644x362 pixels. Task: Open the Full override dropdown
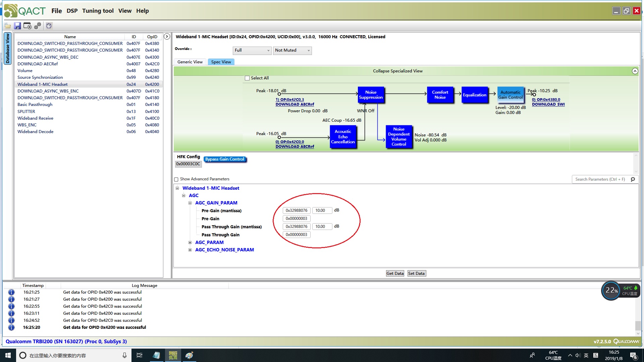click(x=252, y=50)
